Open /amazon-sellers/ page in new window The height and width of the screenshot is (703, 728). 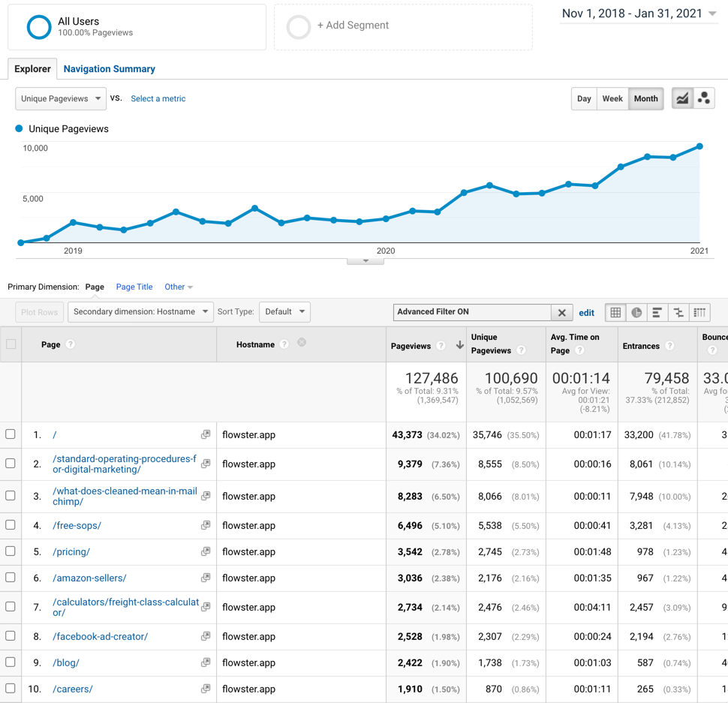(205, 578)
